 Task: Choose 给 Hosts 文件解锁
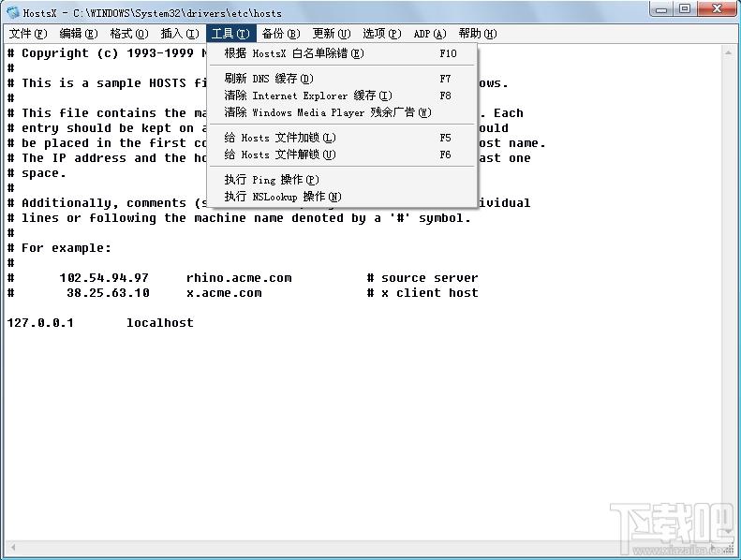(x=342, y=155)
